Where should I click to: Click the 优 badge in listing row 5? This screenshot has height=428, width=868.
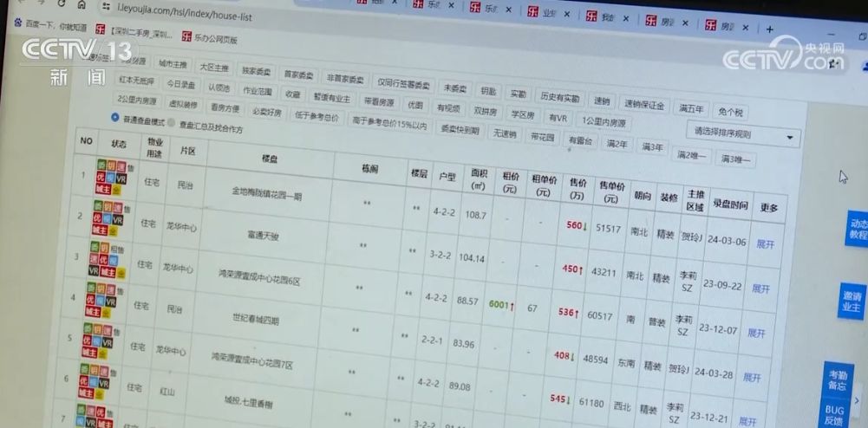(88, 340)
